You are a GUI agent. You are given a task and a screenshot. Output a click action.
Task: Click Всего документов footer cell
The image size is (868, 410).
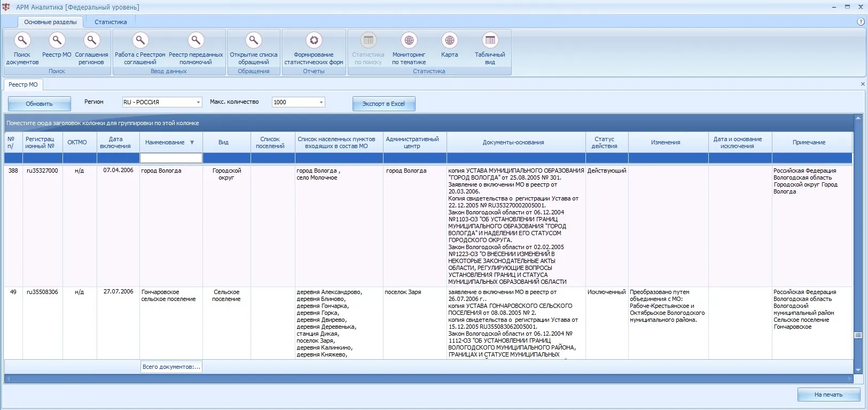pyautogui.click(x=171, y=367)
